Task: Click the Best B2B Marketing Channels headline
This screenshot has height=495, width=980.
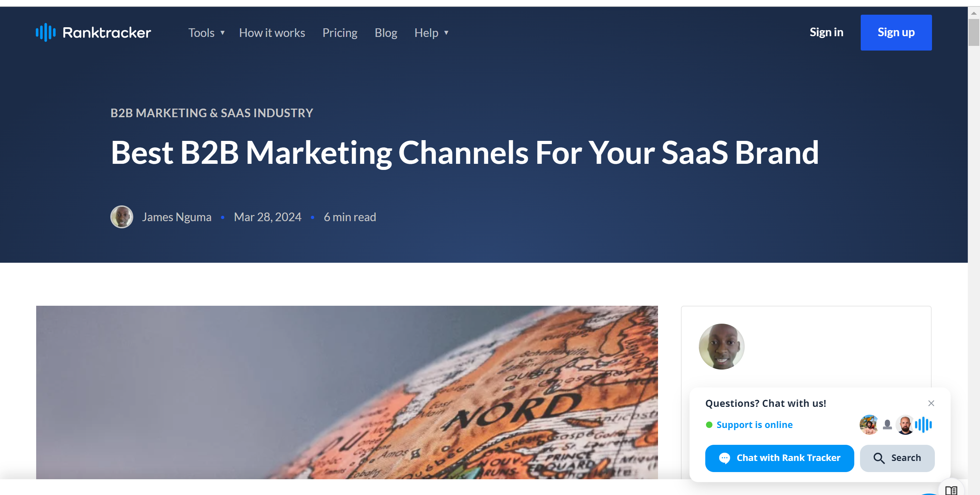Action: [465, 152]
